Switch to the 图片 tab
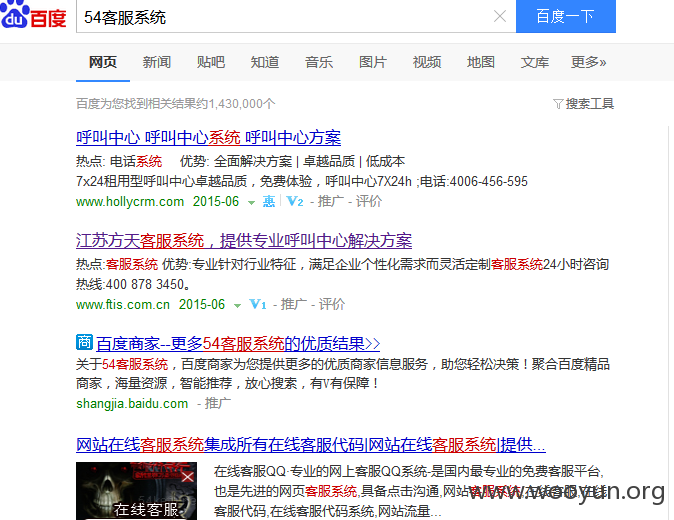Viewport: 674px width, 520px height. point(373,62)
